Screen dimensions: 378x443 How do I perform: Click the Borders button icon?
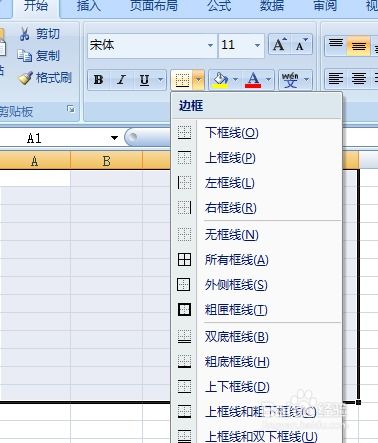pyautogui.click(x=182, y=80)
